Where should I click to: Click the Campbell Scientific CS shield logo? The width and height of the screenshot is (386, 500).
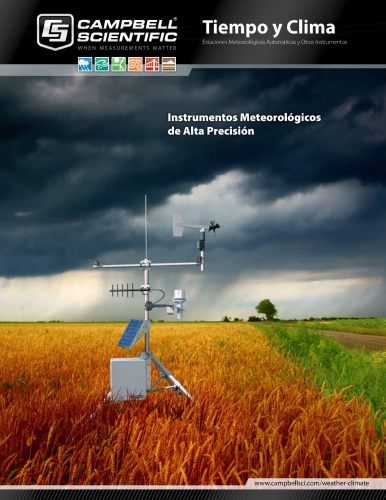55,32
